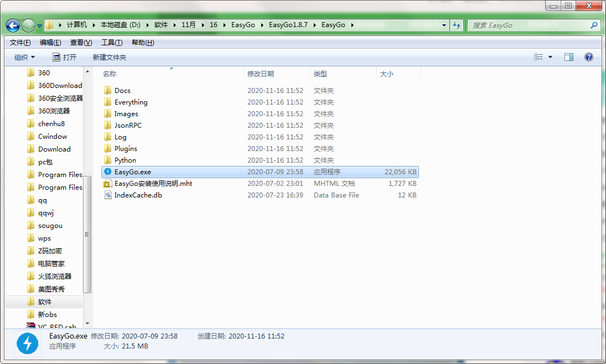Open the 查看(V) menu
The height and width of the screenshot is (364, 606).
81,43
